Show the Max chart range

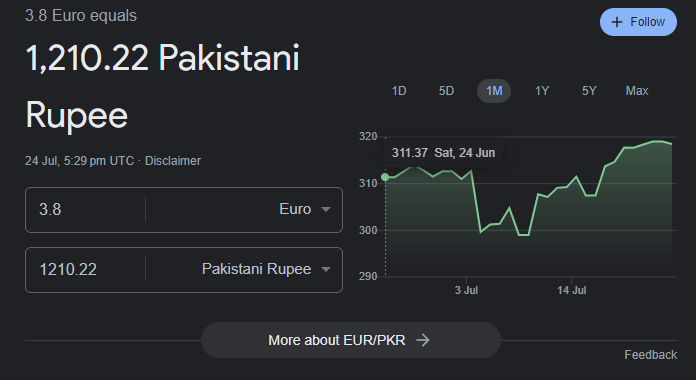click(x=637, y=91)
